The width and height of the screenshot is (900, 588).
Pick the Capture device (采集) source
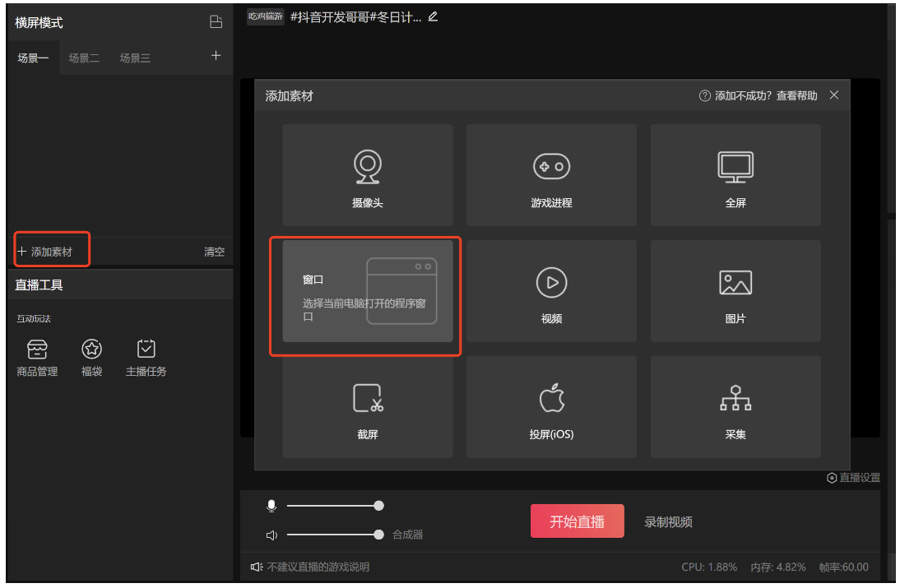[x=735, y=407]
